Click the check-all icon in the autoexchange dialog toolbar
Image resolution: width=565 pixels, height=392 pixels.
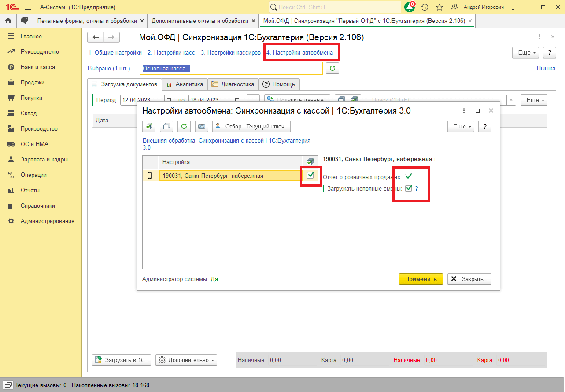149,126
